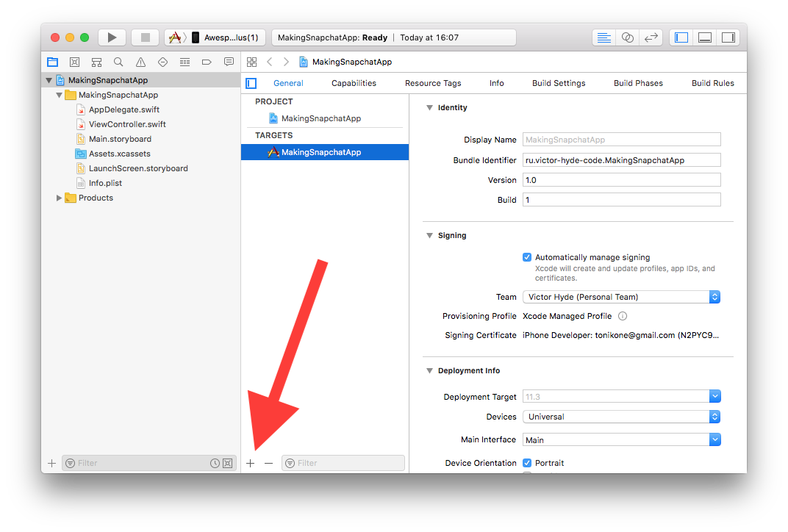This screenshot has width=788, height=532.
Task: Go forward in editor history
Action: click(286, 62)
